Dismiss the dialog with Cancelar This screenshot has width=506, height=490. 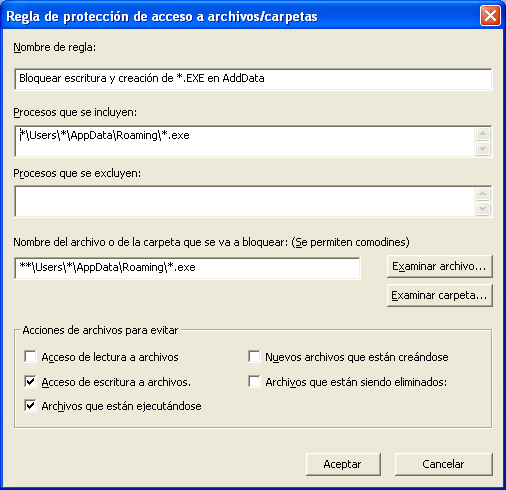click(443, 464)
